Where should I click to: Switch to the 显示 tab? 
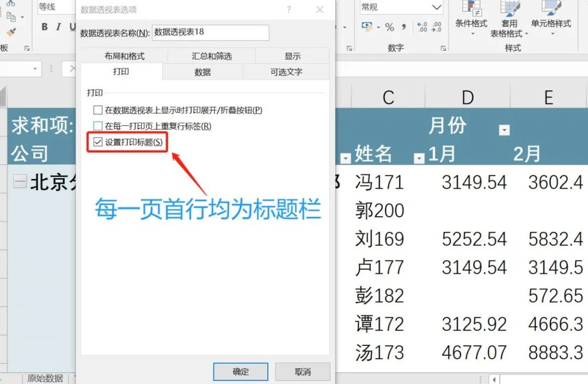pyautogui.click(x=292, y=56)
